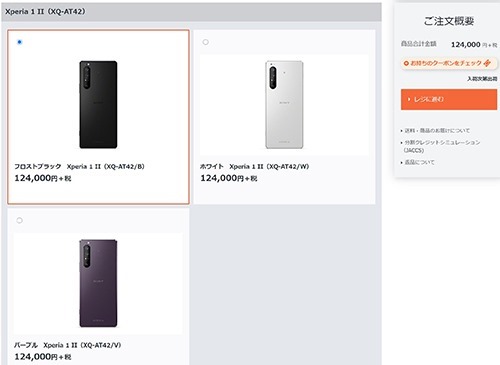Click the パープル XQ-AT42/V product name
The width and height of the screenshot is (500, 365).
pyautogui.click(x=68, y=345)
